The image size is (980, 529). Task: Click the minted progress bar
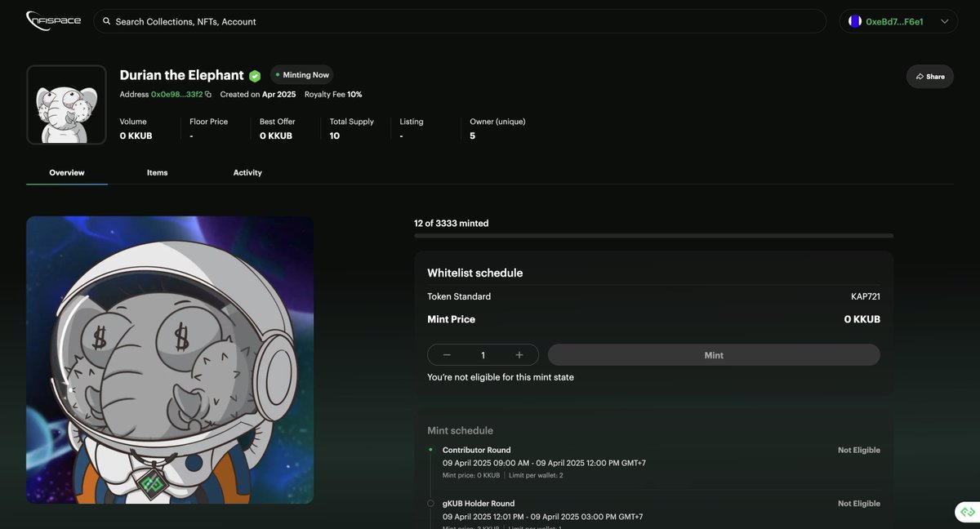[x=653, y=236]
